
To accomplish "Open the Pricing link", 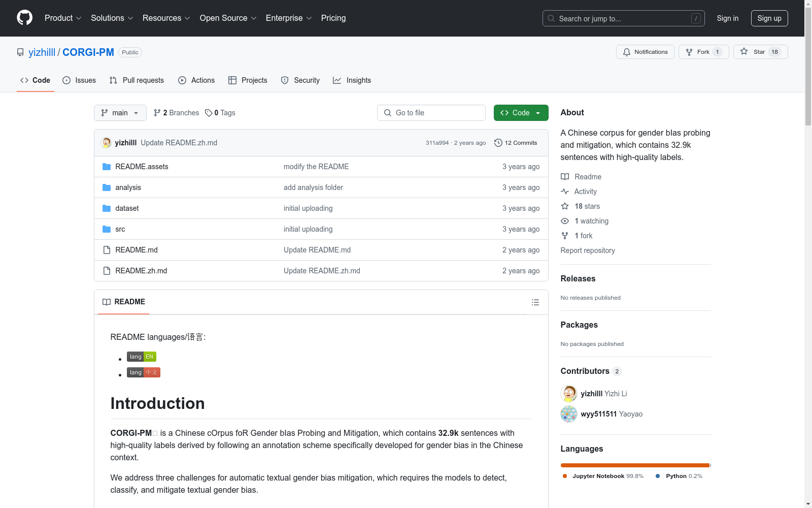I will [333, 18].
